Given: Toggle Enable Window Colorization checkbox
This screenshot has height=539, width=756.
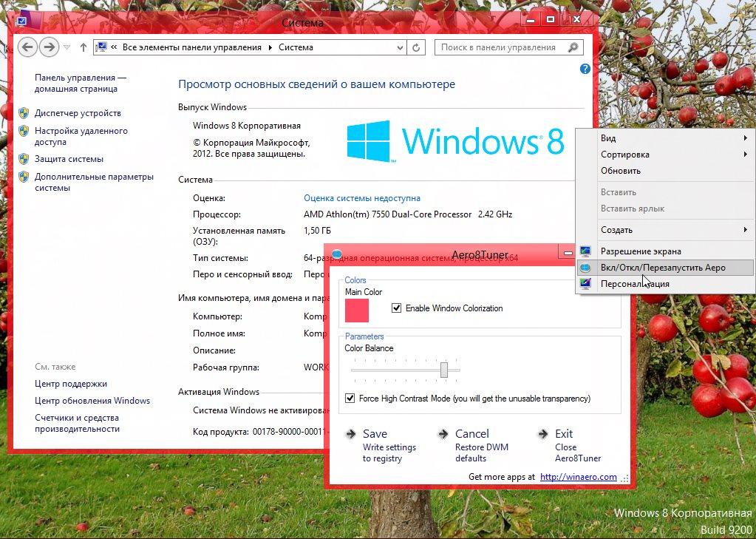Looking at the screenshot, I should pyautogui.click(x=397, y=308).
